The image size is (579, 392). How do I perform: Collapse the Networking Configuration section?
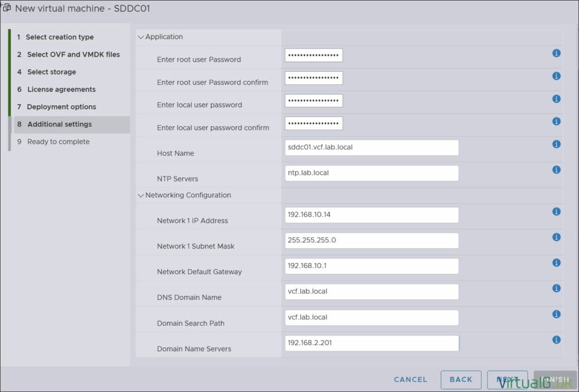pos(141,195)
